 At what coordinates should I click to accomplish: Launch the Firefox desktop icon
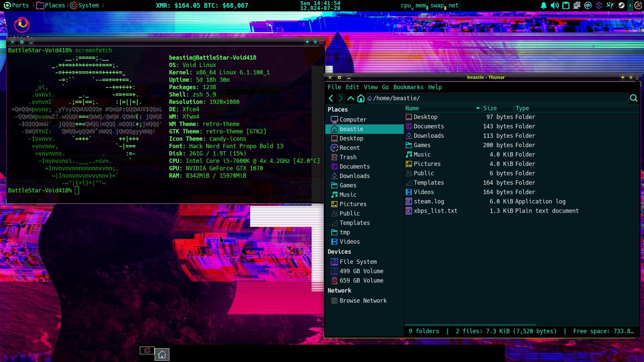[22, 24]
